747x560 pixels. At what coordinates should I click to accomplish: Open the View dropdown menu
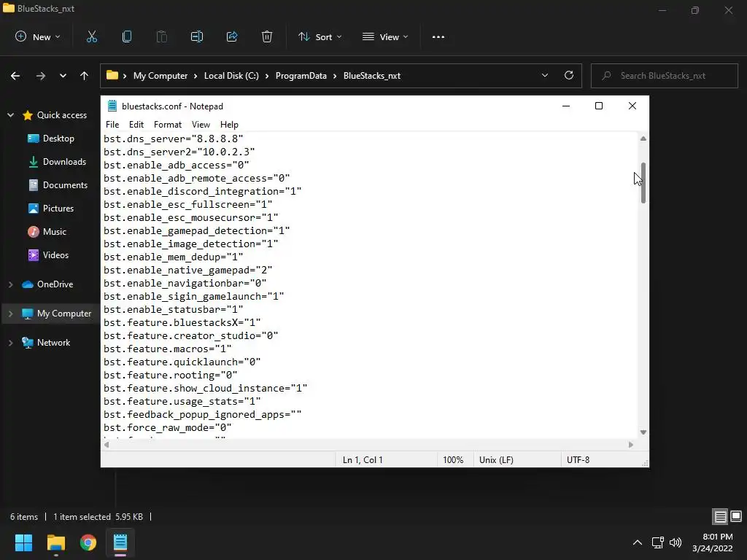click(385, 36)
